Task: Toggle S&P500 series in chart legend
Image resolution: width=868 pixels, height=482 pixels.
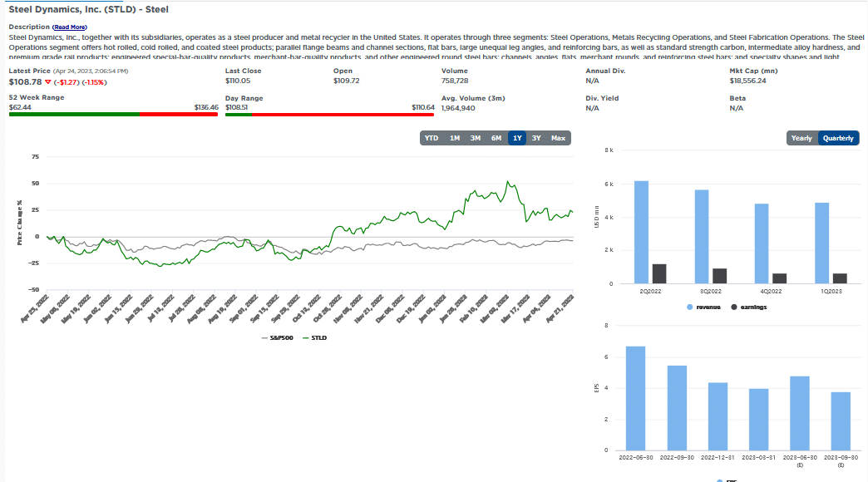Action: (275, 337)
